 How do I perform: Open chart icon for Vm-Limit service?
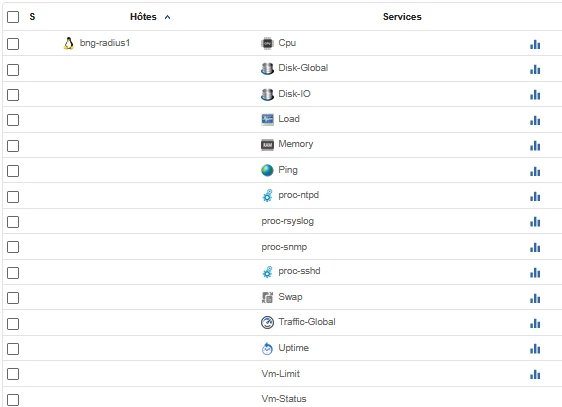click(x=535, y=374)
